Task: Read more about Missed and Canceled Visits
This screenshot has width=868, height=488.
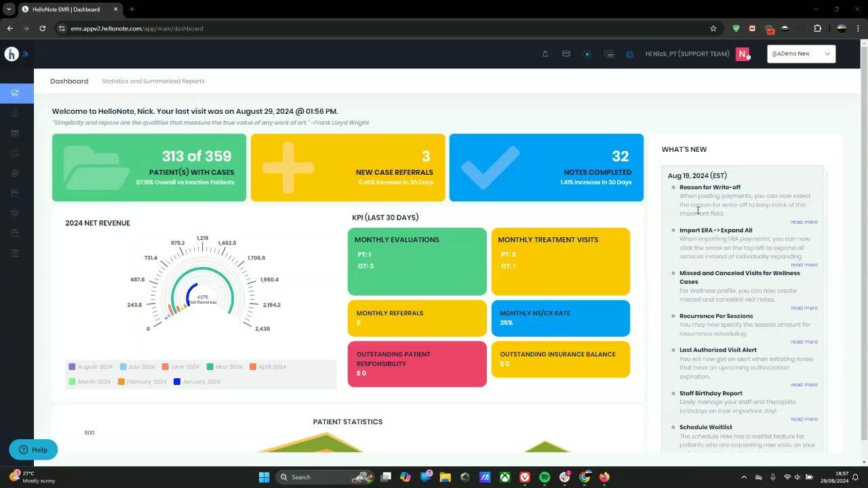Action: [804, 308]
